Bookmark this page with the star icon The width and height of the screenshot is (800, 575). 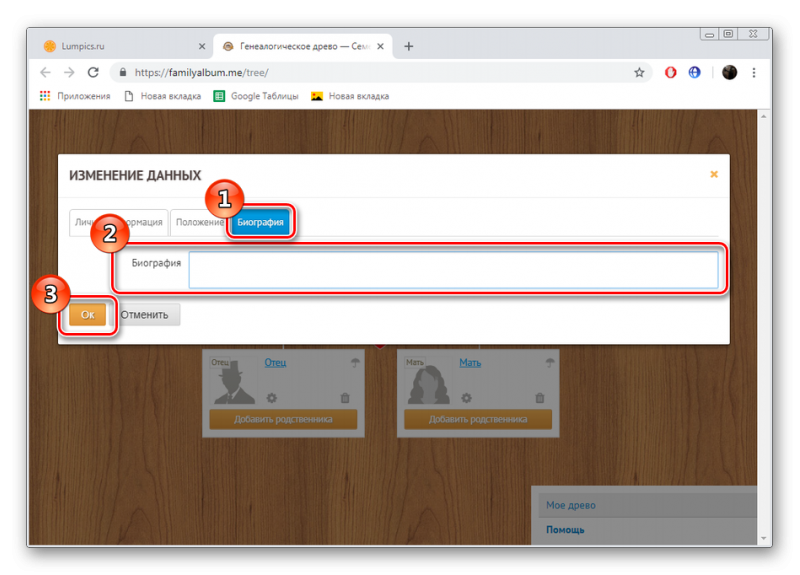tap(639, 72)
